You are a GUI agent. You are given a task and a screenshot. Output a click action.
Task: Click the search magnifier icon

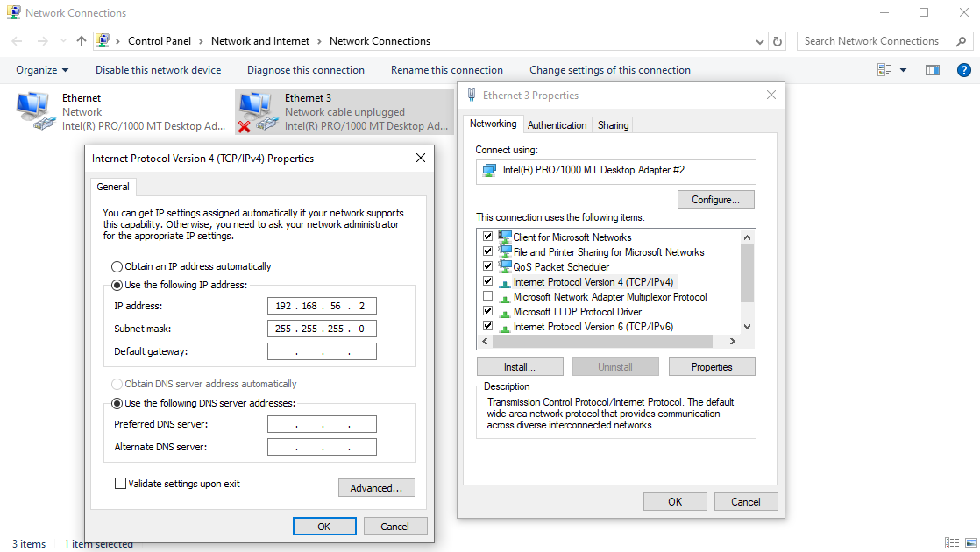pos(962,40)
